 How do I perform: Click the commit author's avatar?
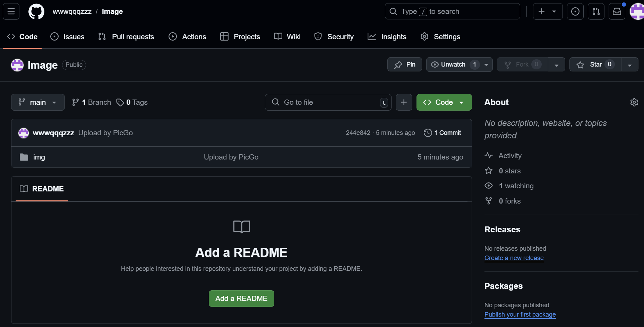pyautogui.click(x=24, y=133)
